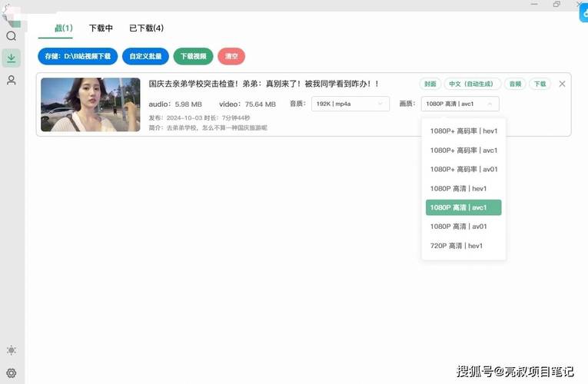
Task: Select 1080P+ 高码率 | av01 option
Action: click(463, 169)
